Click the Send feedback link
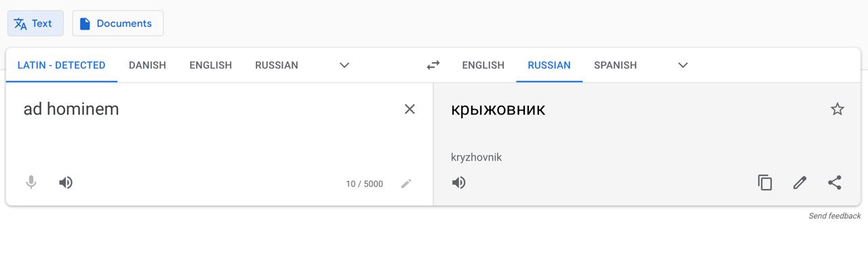The height and width of the screenshot is (267, 868). pos(834,216)
